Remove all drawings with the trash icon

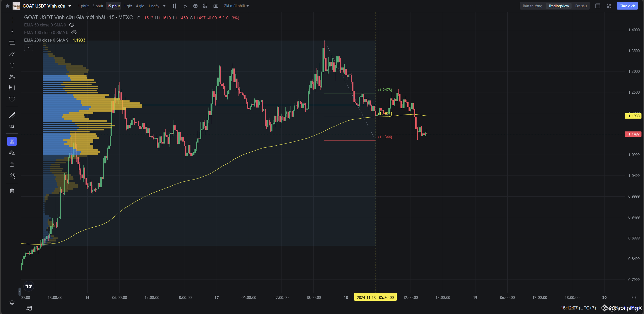(12, 191)
